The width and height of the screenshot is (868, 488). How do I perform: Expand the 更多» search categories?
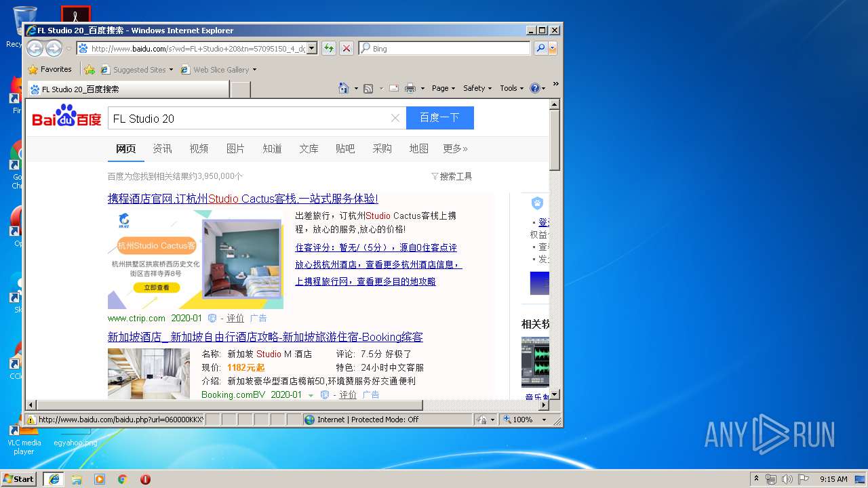455,148
